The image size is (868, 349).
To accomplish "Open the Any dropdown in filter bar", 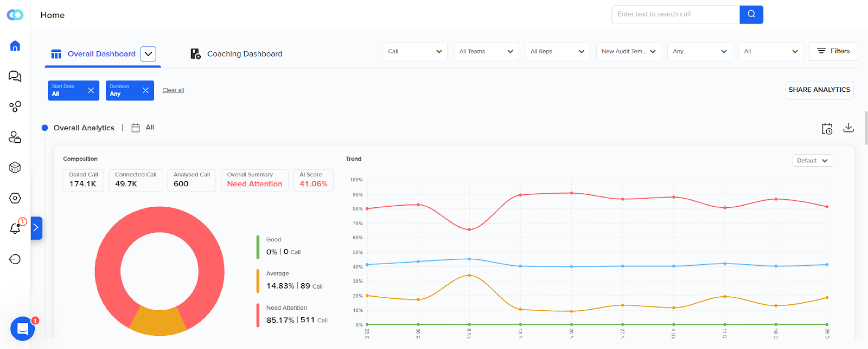I will [x=700, y=51].
